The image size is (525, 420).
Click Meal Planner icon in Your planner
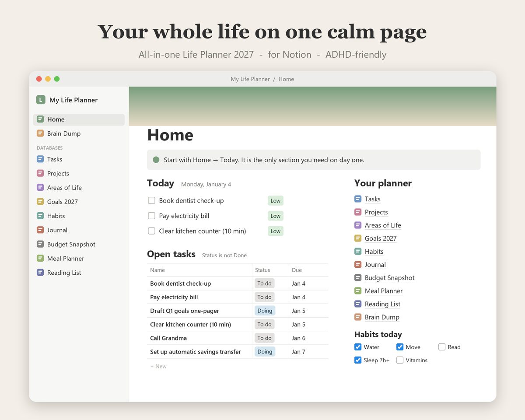point(358,291)
